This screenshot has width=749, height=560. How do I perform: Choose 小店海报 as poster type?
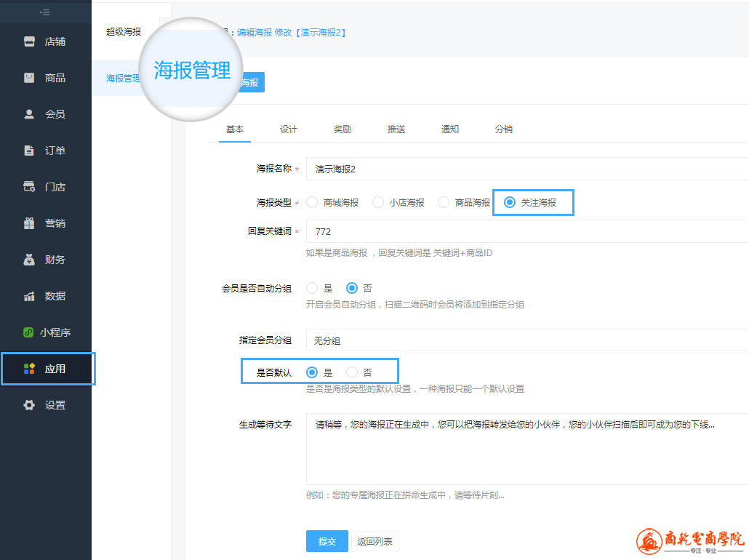[x=378, y=203]
